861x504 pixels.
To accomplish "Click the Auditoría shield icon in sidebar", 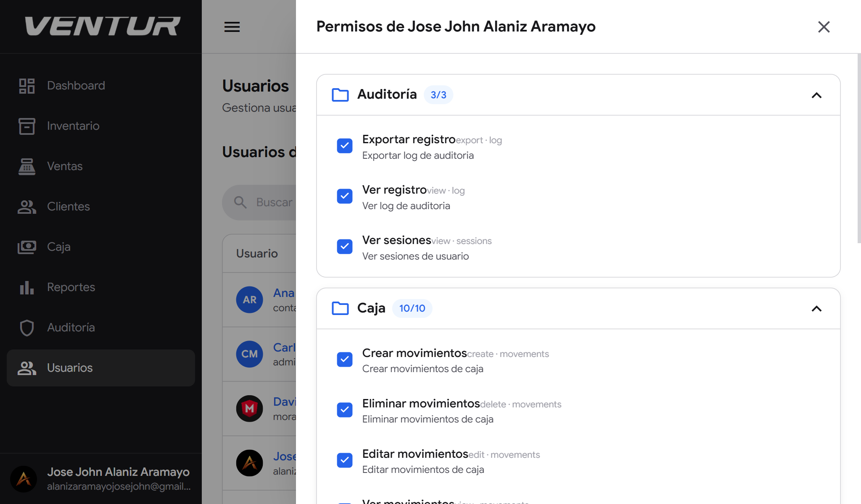I will click(27, 328).
